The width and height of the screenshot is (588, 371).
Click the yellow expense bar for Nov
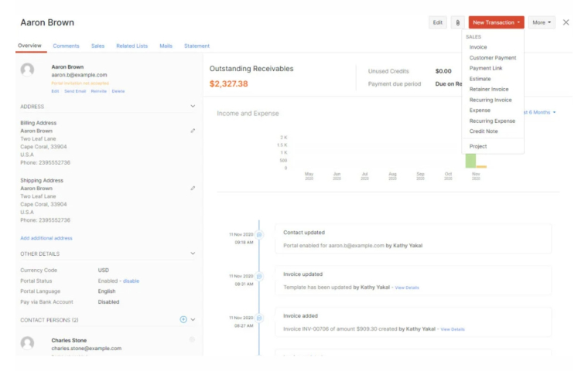click(481, 167)
